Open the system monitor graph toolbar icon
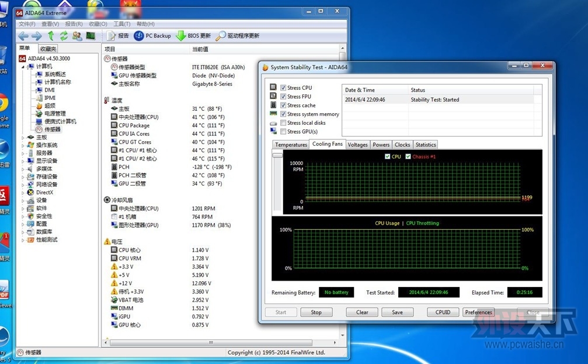Image resolution: width=588 pixels, height=364 pixels. [x=91, y=36]
